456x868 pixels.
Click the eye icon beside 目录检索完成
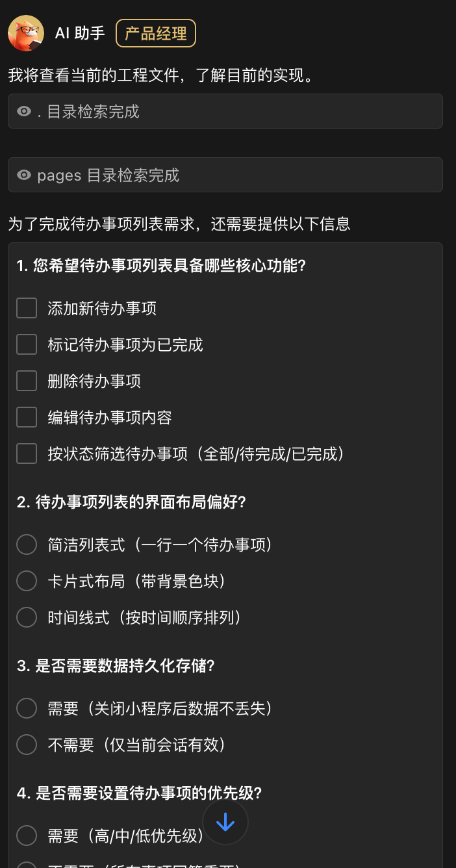pyautogui.click(x=24, y=112)
